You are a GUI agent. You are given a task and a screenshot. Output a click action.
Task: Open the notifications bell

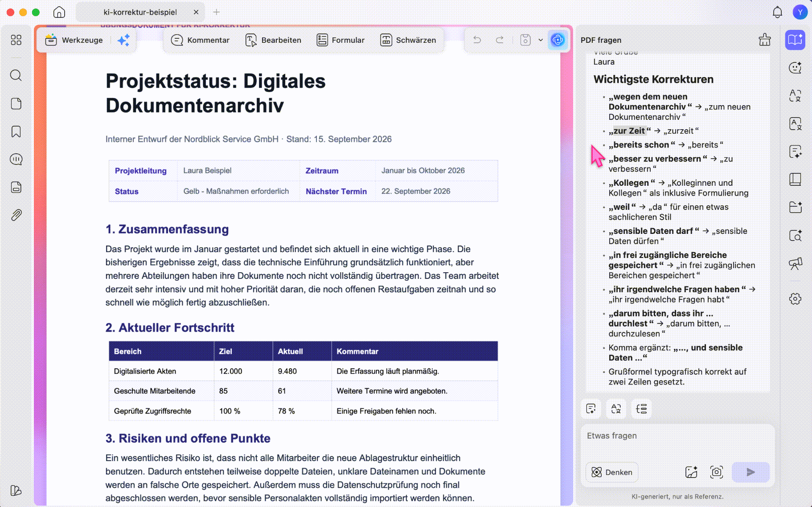[x=777, y=12]
